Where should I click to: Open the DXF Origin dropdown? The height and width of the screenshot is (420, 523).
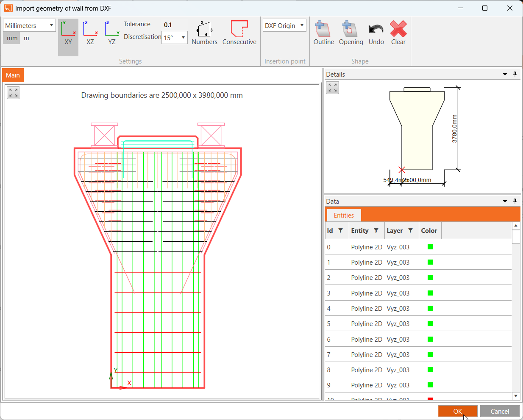[x=284, y=25]
